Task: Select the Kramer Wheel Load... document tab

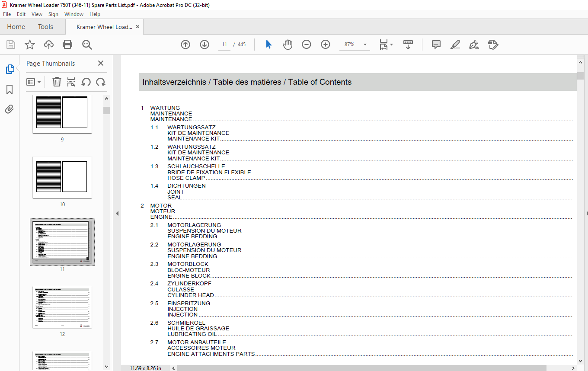Action: pos(104,27)
